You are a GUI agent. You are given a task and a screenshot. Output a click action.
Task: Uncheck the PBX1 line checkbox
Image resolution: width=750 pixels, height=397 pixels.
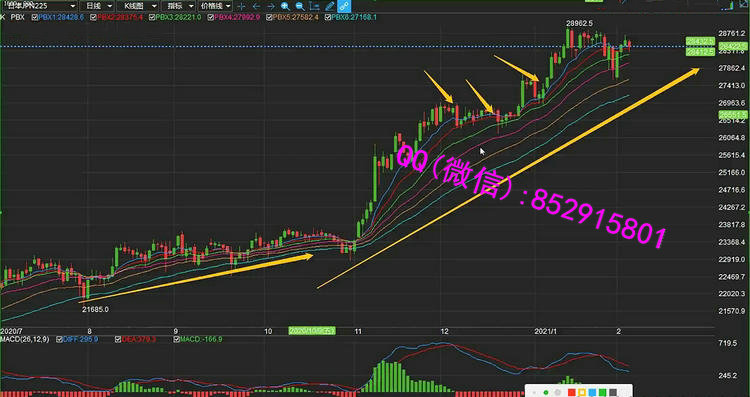[34, 17]
